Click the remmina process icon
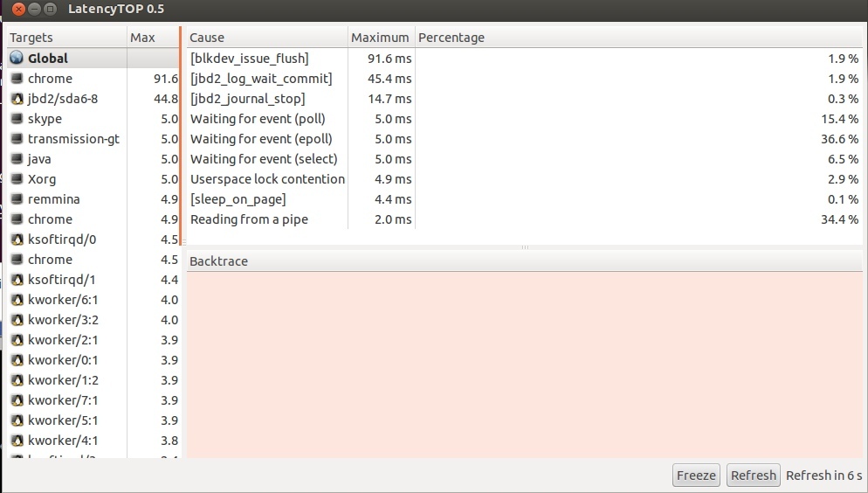The image size is (868, 493). click(17, 199)
